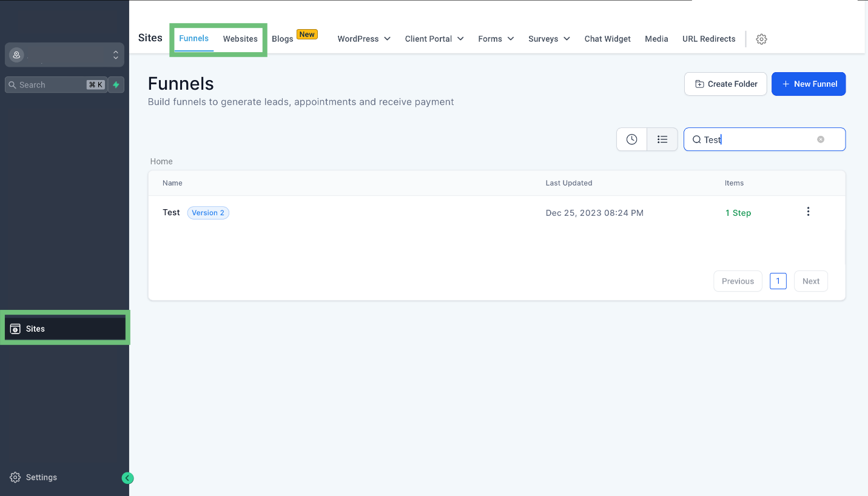Click the clock recent view icon

point(632,139)
